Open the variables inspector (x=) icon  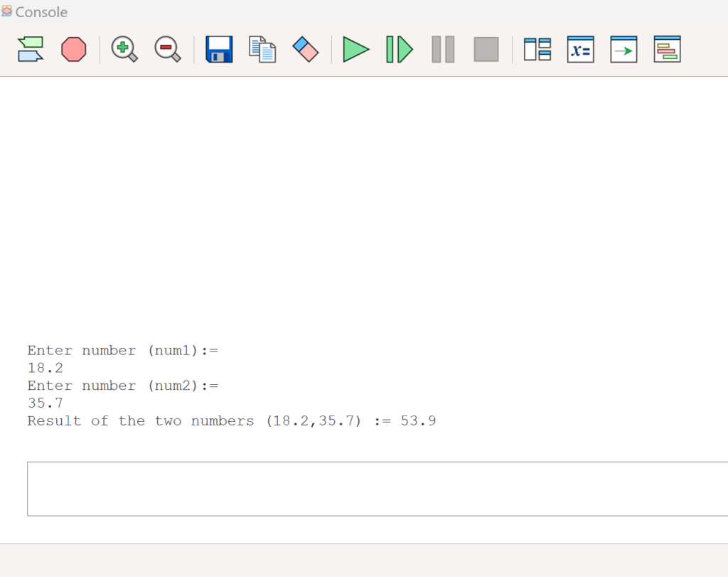(x=580, y=50)
